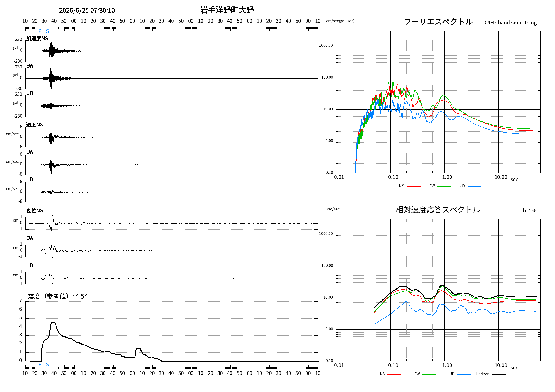The image size is (555, 392).
Task: Click the フーリエスペクトル chart title
Action: tap(438, 22)
